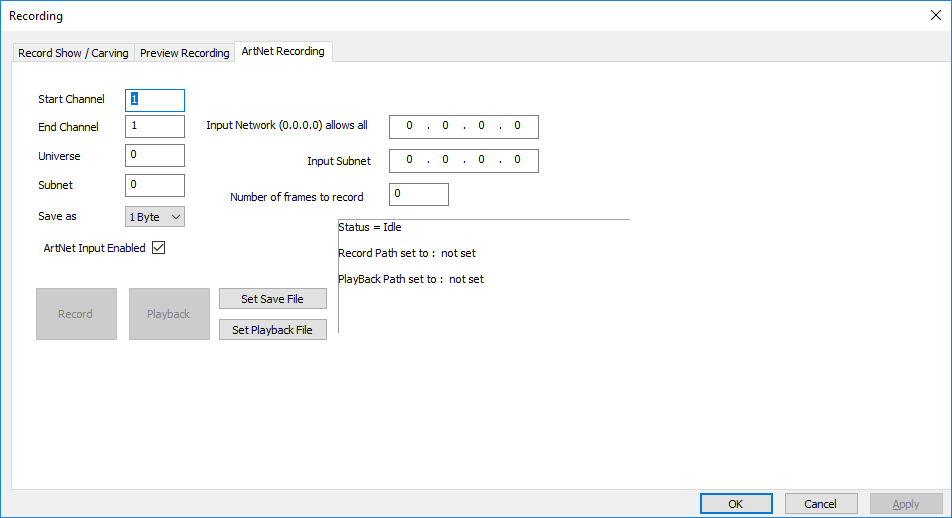952x518 pixels.
Task: Click the Playback button
Action: [x=169, y=314]
